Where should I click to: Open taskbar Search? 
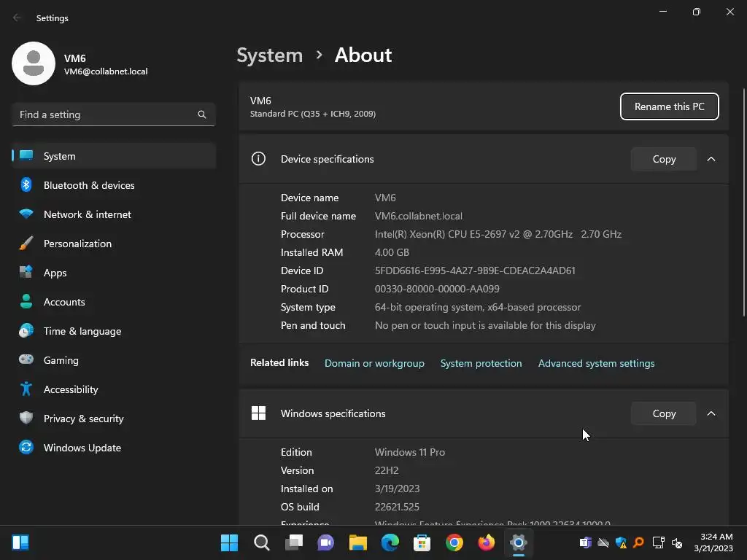point(262,542)
